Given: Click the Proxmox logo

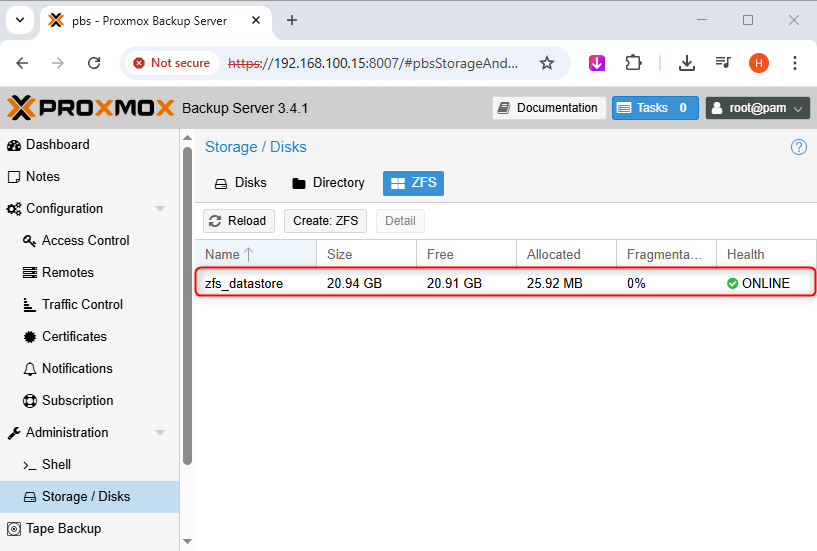Looking at the screenshot, I should 90,108.
